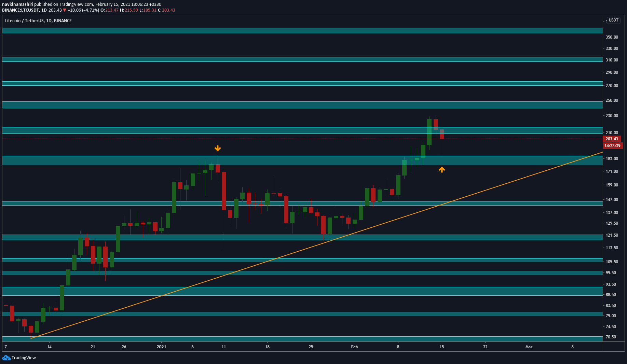This screenshot has width=627, height=364.
Task: Click the Feb label on the time axis
Action: coord(354,347)
